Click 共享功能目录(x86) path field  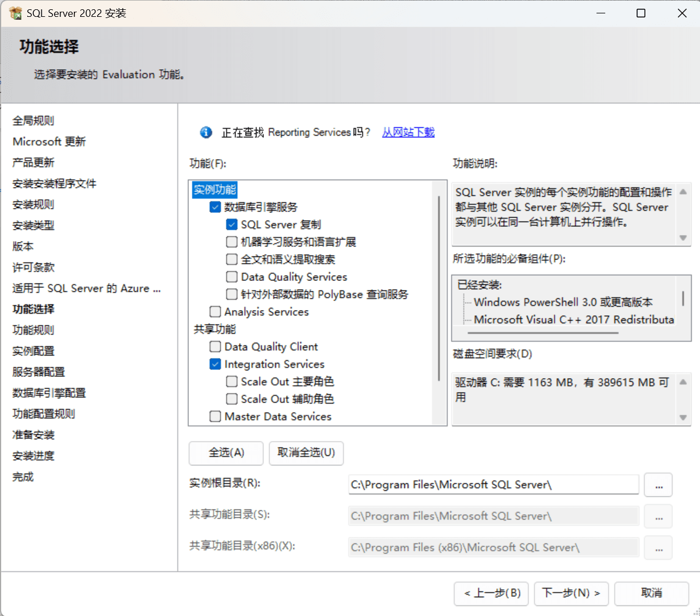[494, 547]
